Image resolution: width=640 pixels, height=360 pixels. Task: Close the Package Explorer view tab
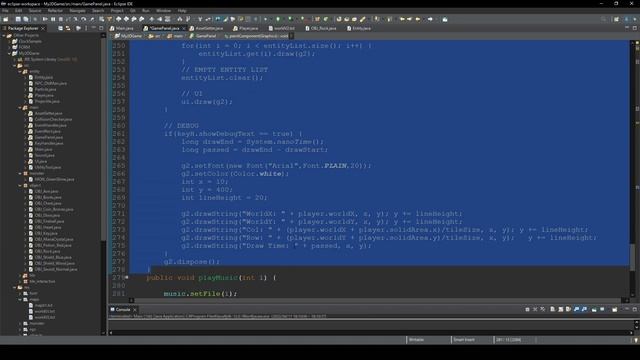[43, 28]
